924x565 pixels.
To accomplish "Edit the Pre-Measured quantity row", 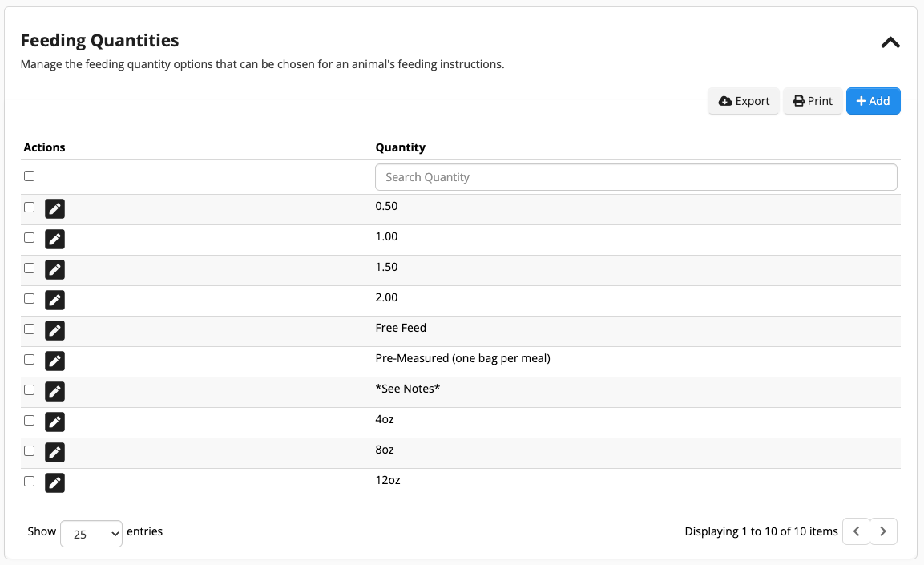I will click(x=54, y=361).
